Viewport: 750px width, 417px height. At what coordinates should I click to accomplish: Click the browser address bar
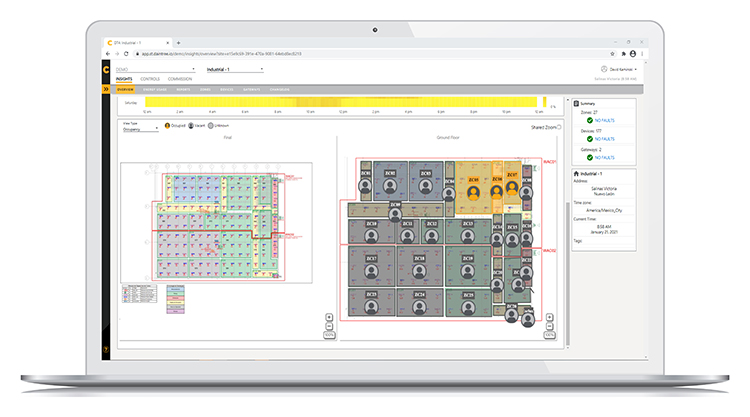click(x=371, y=54)
